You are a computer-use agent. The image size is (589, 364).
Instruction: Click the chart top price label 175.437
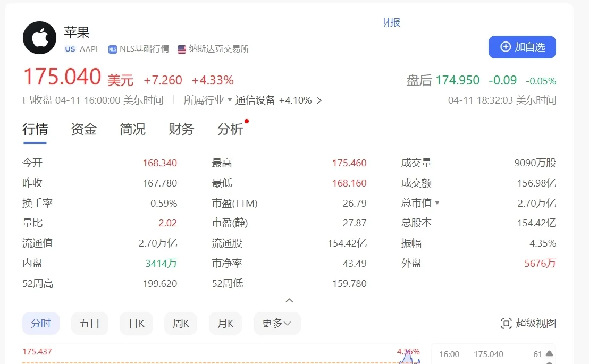[x=37, y=352]
